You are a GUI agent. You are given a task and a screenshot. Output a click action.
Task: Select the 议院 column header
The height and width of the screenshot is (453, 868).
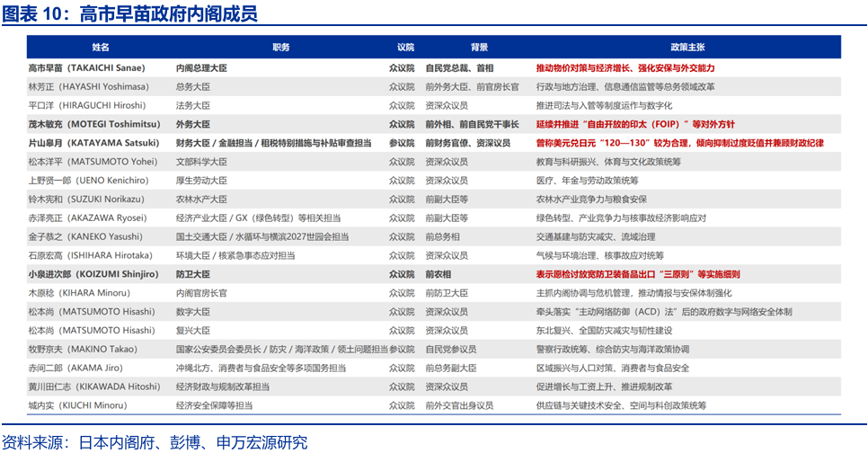click(405, 48)
